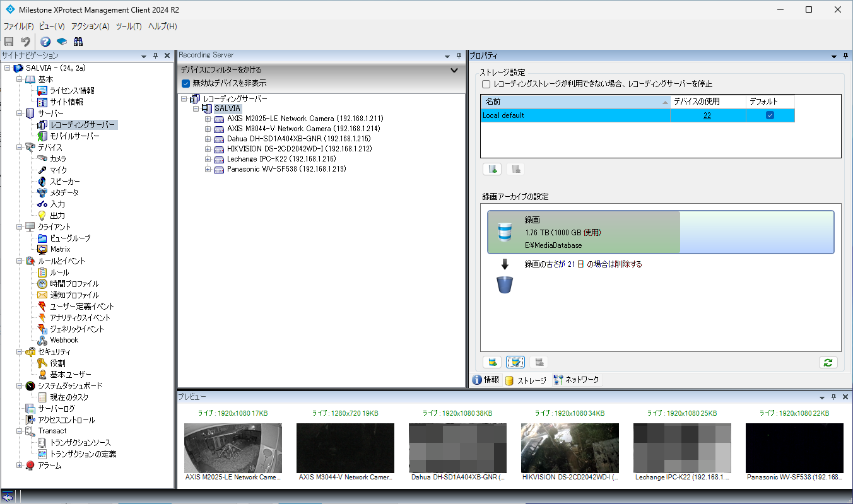Open the プロパティ panel options dropdown arrow
This screenshot has height=504, width=853.
coord(835,56)
